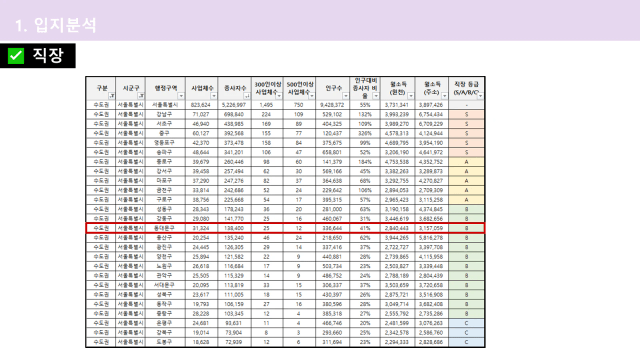
Task: Select the 종로구 district cell
Action: [x=165, y=162]
